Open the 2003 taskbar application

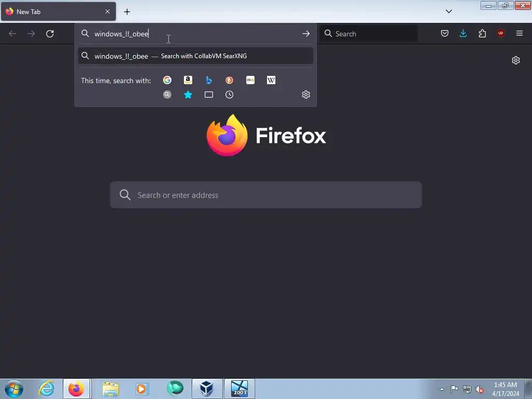tap(240, 389)
